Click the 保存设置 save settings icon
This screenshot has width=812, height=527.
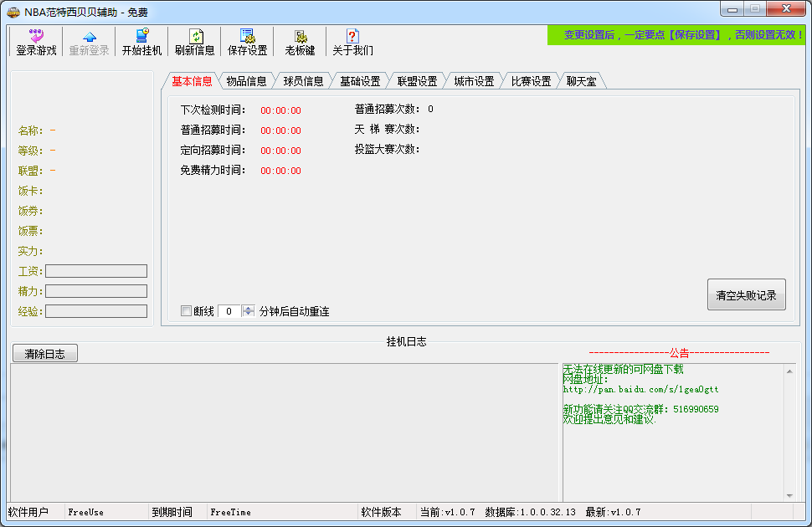point(247,36)
